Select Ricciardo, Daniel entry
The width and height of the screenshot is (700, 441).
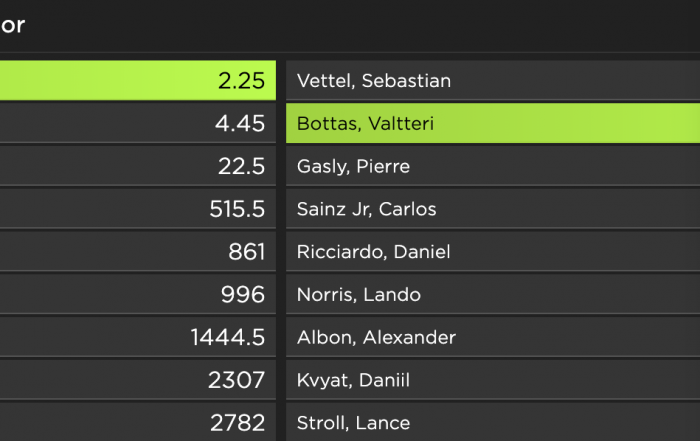pos(493,252)
